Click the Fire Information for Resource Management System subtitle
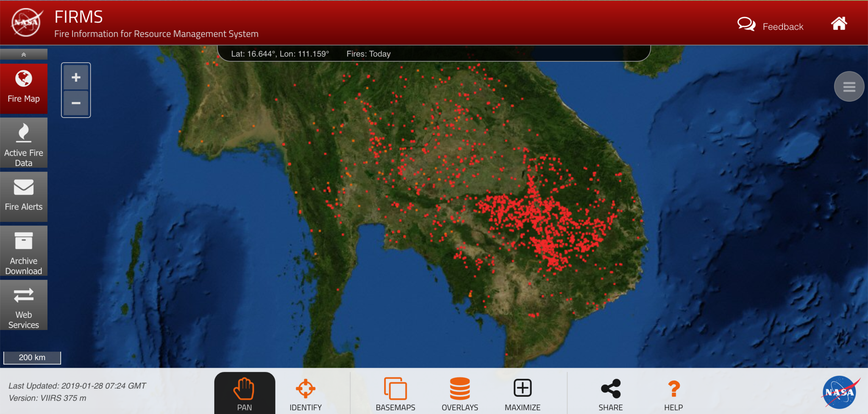The height and width of the screenshot is (414, 868). coord(156,34)
